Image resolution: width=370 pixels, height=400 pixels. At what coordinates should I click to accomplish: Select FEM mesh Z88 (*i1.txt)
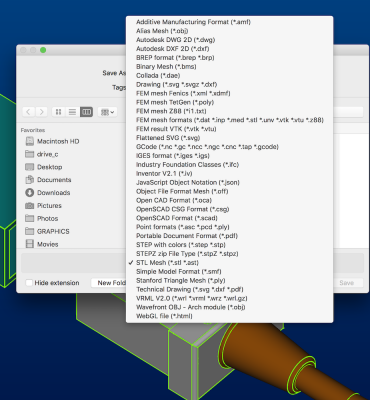pos(229,111)
